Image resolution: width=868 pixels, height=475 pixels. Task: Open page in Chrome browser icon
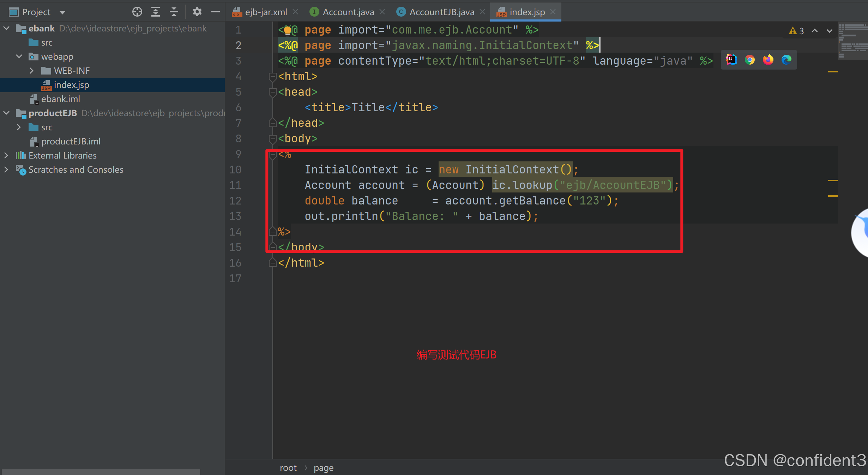pyautogui.click(x=750, y=60)
